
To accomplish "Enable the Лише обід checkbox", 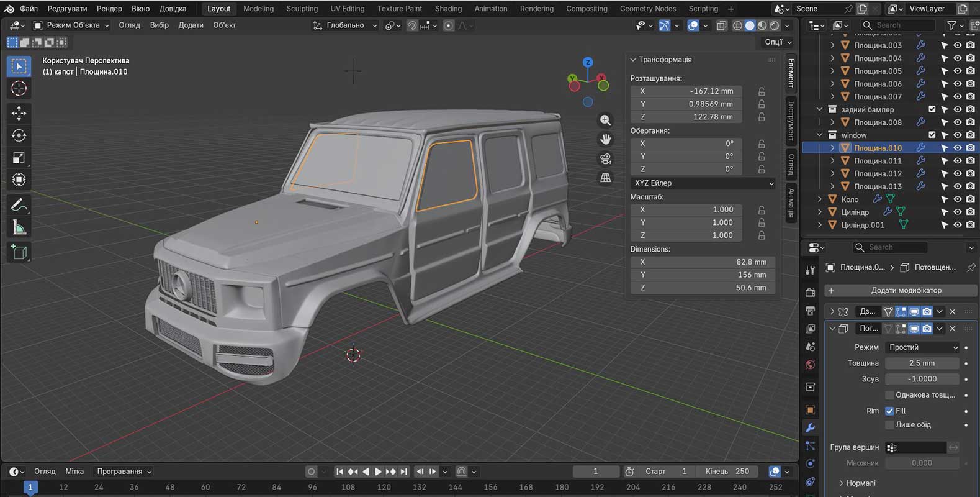I will pos(889,425).
